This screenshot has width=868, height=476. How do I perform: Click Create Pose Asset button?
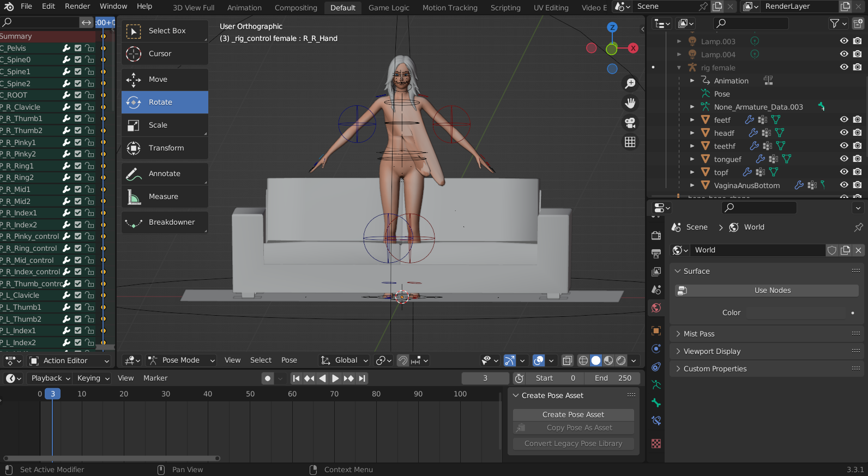pos(573,415)
